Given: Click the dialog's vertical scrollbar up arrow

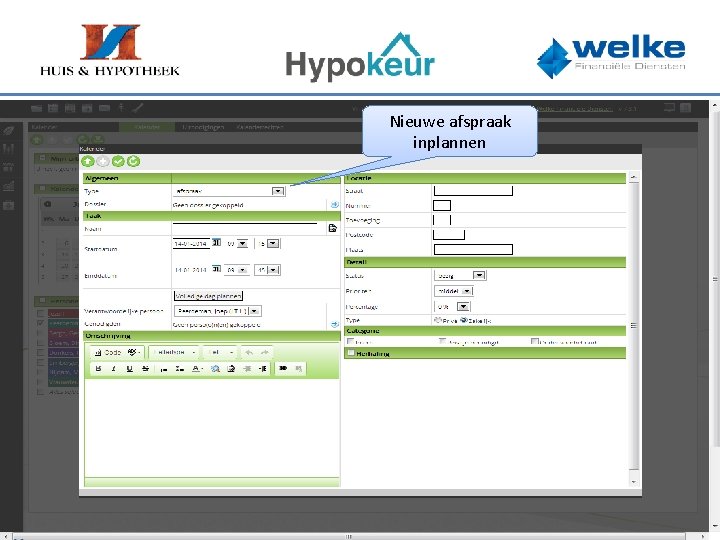Looking at the screenshot, I should coord(634,177).
